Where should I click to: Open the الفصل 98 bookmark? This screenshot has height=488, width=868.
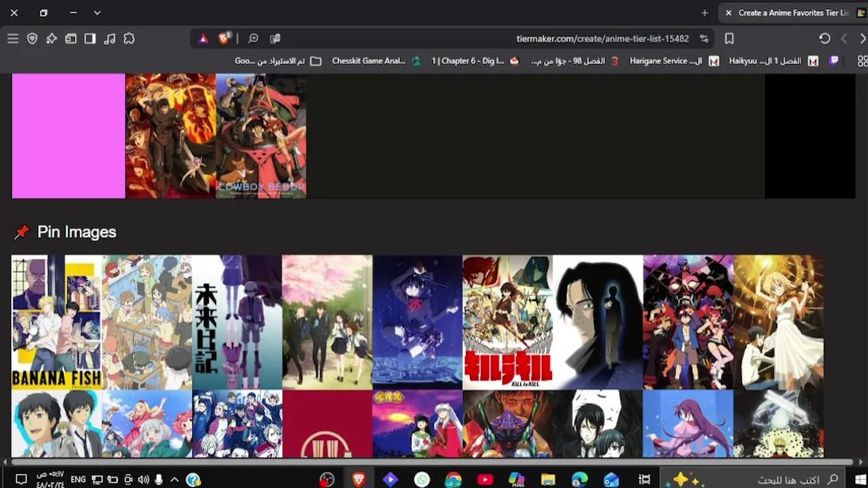tap(575, 61)
